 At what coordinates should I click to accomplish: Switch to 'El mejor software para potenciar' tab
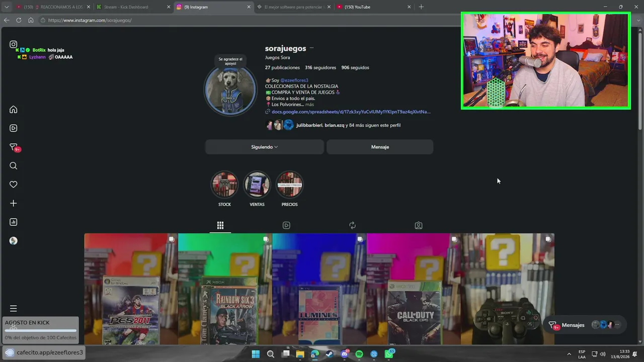pos(293,7)
